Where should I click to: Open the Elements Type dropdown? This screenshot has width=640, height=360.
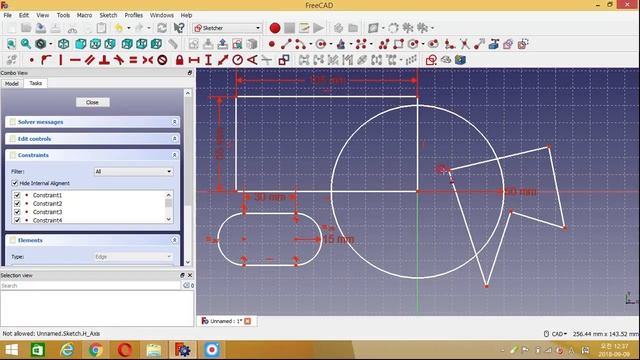click(133, 257)
